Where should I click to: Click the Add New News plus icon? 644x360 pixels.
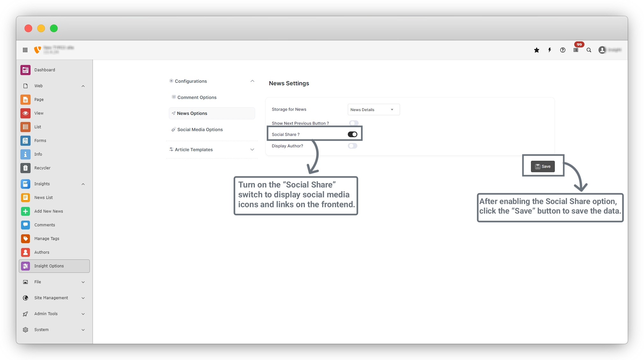[25, 211]
